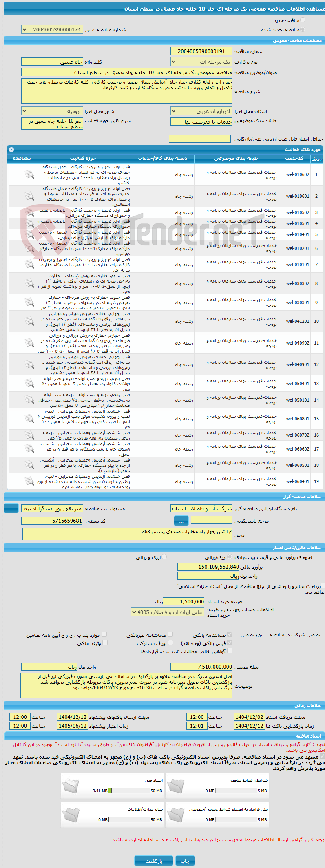Image resolution: width=325 pixels, height=868 pixels.
Task: Toggle گواهی خالص مطالبات checkbox
Action: coord(230,651)
